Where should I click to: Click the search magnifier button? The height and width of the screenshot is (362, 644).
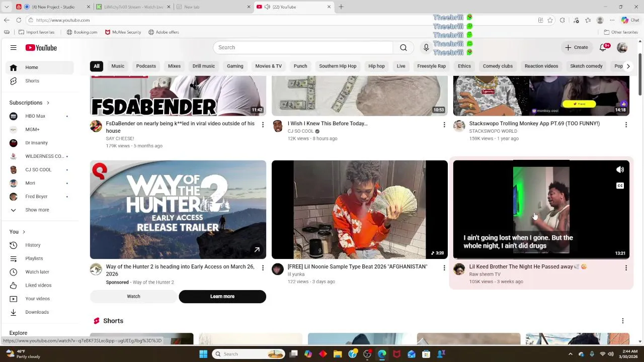pyautogui.click(x=404, y=48)
